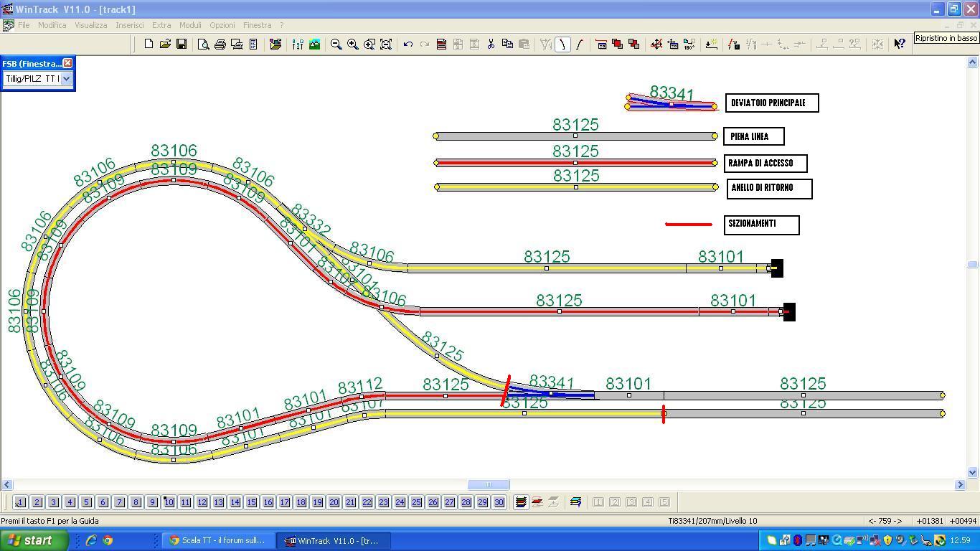Click the scroll right arrow of horizontal scrollbar

pyautogui.click(x=960, y=485)
